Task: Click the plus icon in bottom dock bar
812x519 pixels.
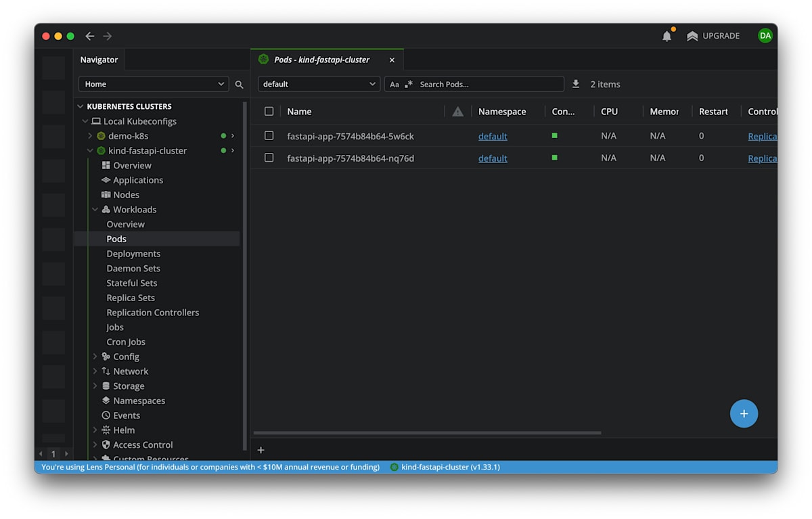Action: click(261, 450)
